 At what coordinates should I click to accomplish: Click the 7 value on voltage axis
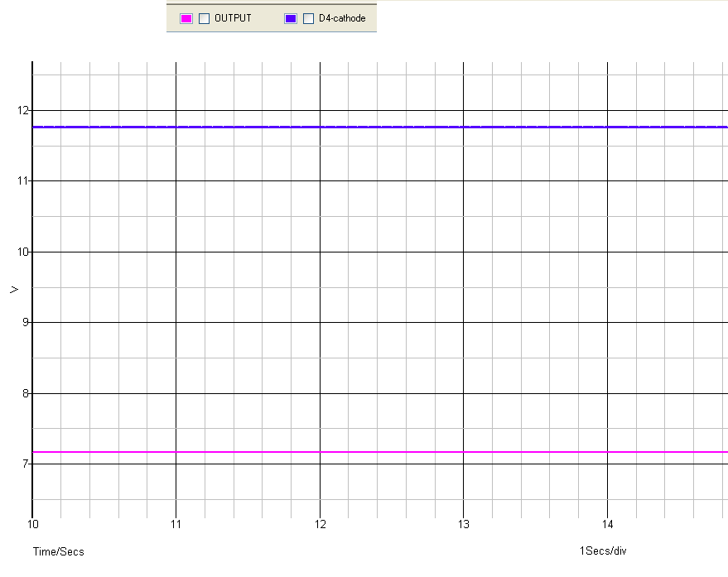pos(25,464)
